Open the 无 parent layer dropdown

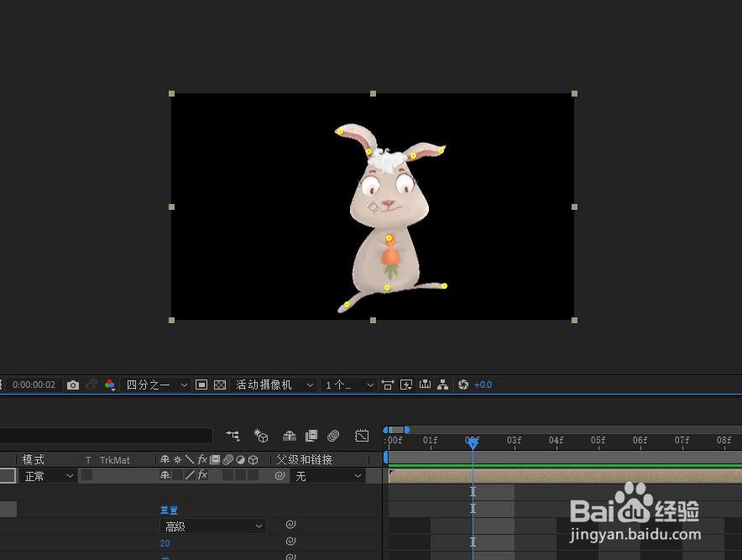point(327,476)
